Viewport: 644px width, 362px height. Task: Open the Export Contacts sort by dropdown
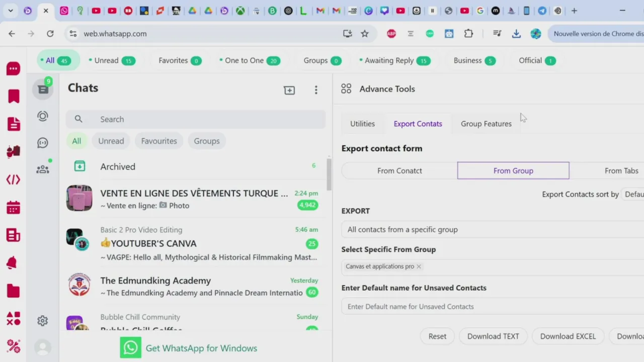coord(633,194)
